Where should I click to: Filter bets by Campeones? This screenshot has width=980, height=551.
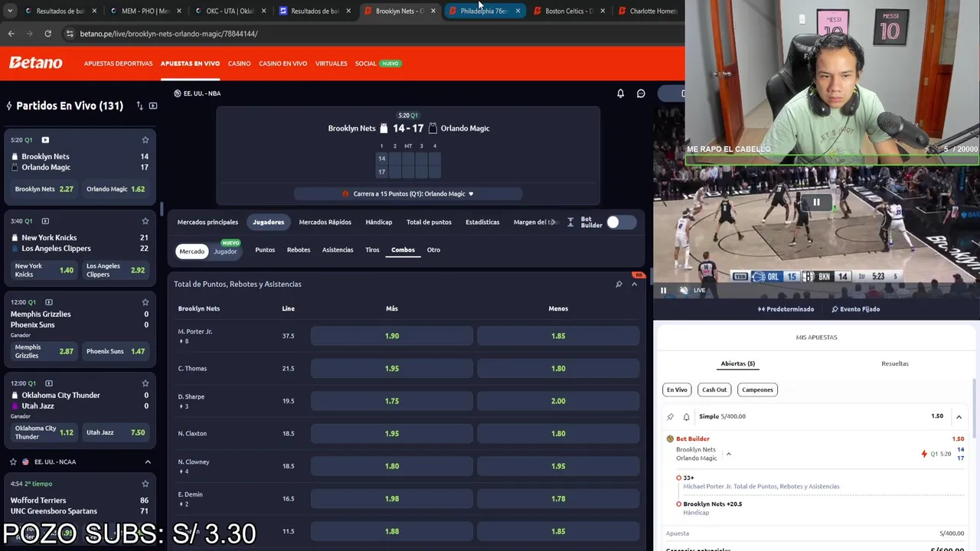(757, 390)
